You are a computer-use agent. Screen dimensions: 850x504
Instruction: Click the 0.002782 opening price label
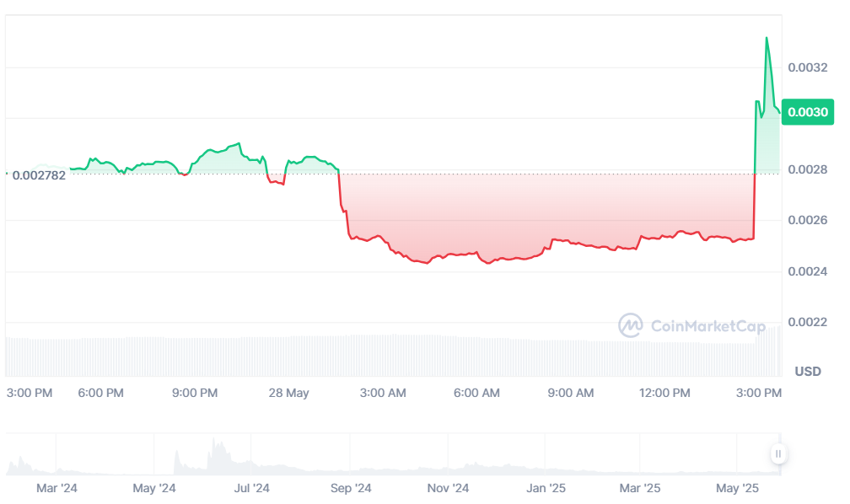[39, 175]
